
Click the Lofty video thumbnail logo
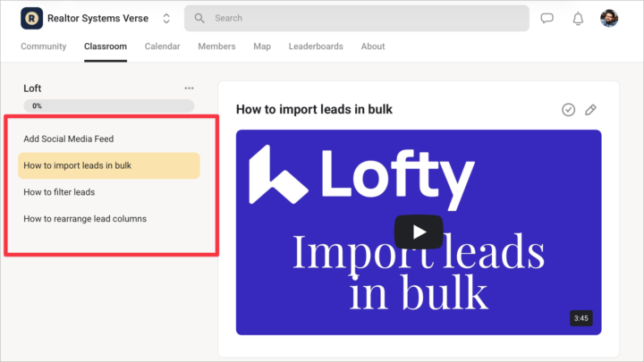pos(362,176)
